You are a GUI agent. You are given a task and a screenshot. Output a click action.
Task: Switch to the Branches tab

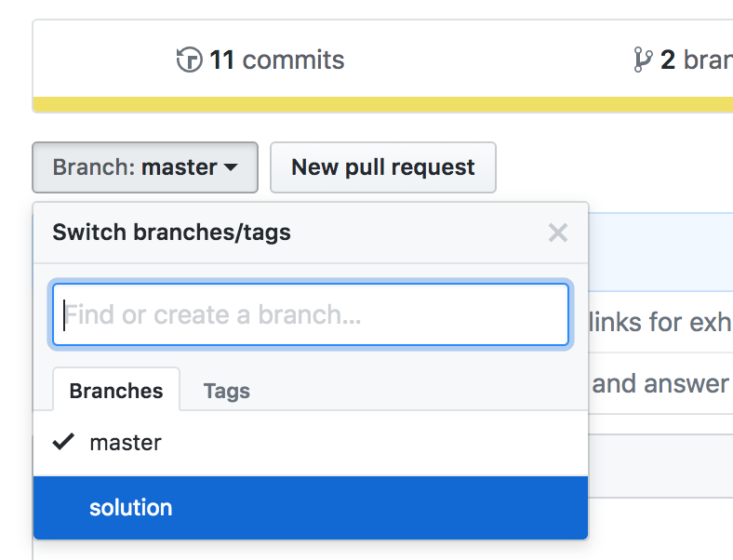[116, 390]
